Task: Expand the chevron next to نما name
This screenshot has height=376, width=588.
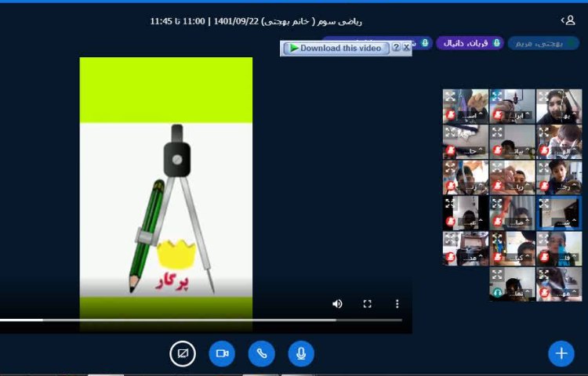Action: click(x=528, y=291)
